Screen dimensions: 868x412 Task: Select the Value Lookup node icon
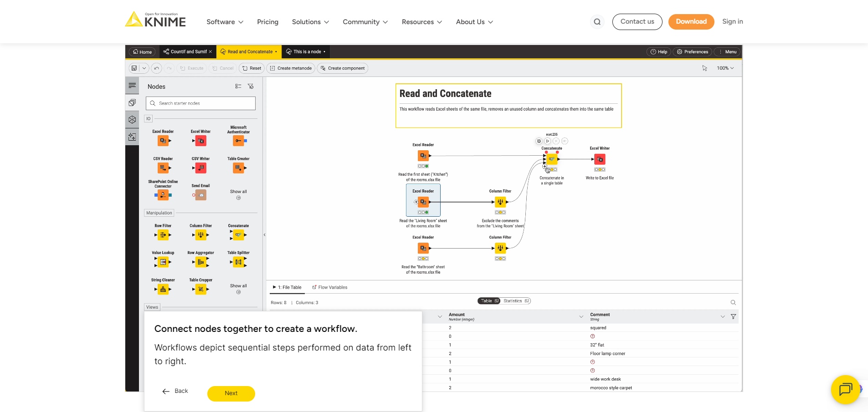(163, 262)
